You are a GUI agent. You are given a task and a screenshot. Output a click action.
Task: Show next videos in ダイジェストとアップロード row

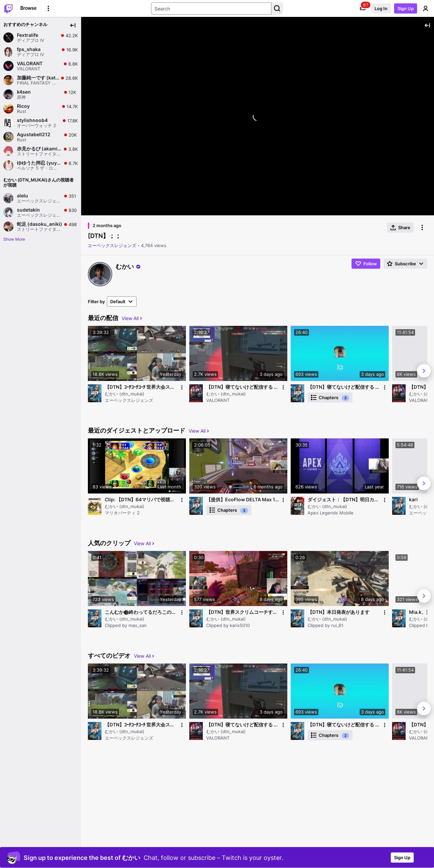tap(424, 483)
